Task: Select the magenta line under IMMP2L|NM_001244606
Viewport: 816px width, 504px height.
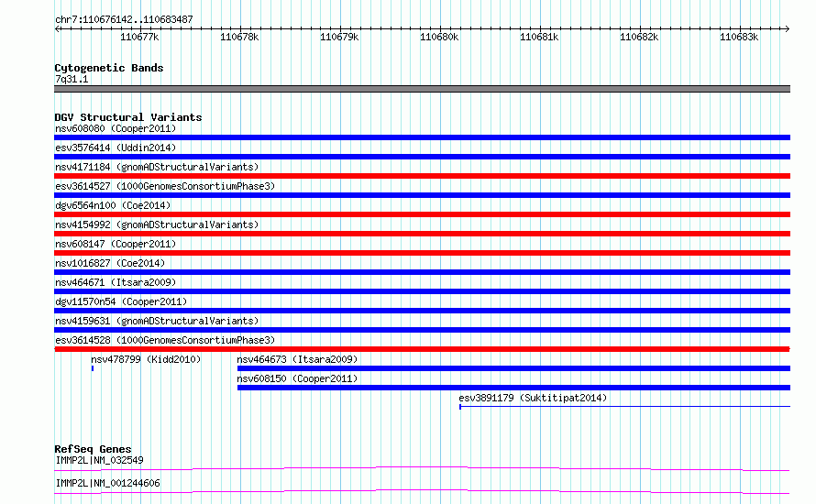Action: [422, 491]
